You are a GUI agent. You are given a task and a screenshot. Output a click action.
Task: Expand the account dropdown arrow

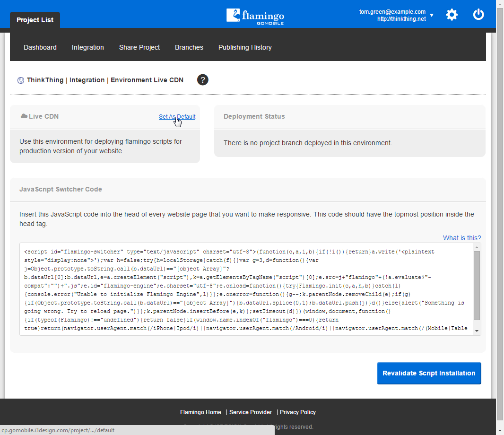[x=432, y=15]
